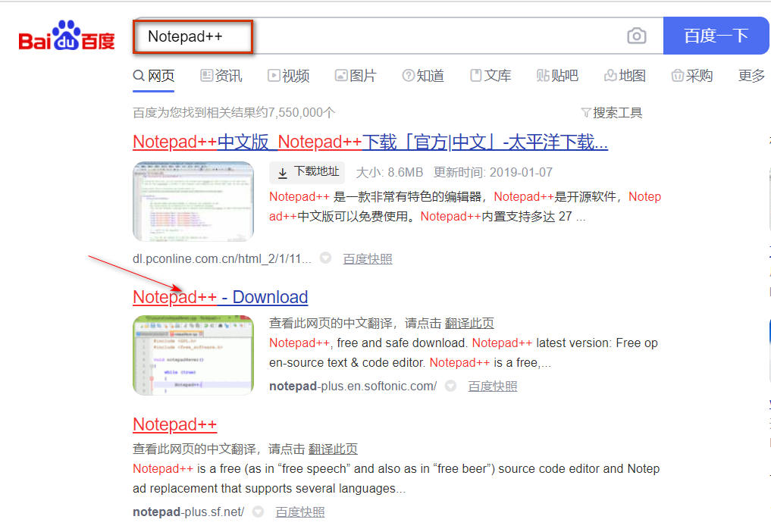This screenshot has width=771, height=532.
Task: Open the Notepad++中文版 太平洋下载 result
Action: pos(370,142)
